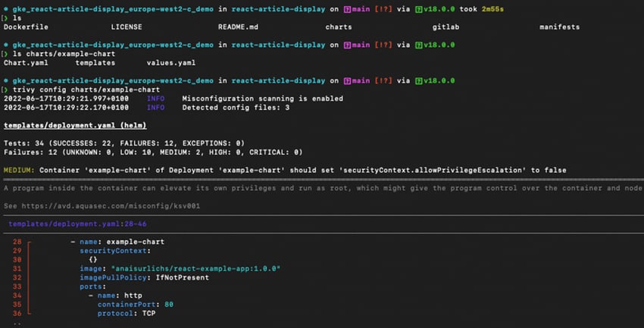Click line number 31
This screenshot has height=328, width=644.
[x=17, y=269]
